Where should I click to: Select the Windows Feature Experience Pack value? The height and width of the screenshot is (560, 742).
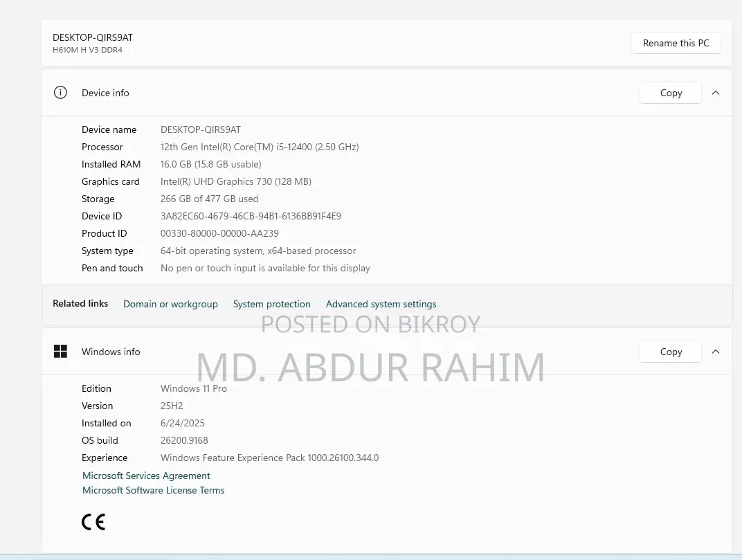tap(269, 458)
